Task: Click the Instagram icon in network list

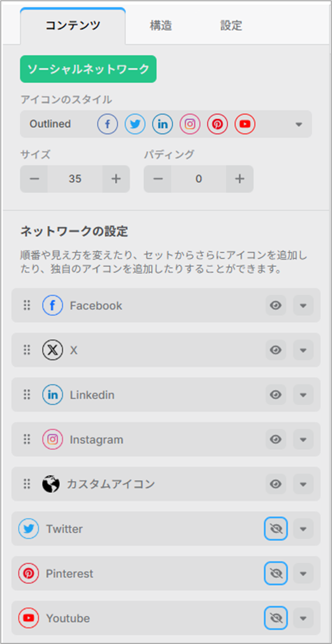Action: pyautogui.click(x=52, y=439)
